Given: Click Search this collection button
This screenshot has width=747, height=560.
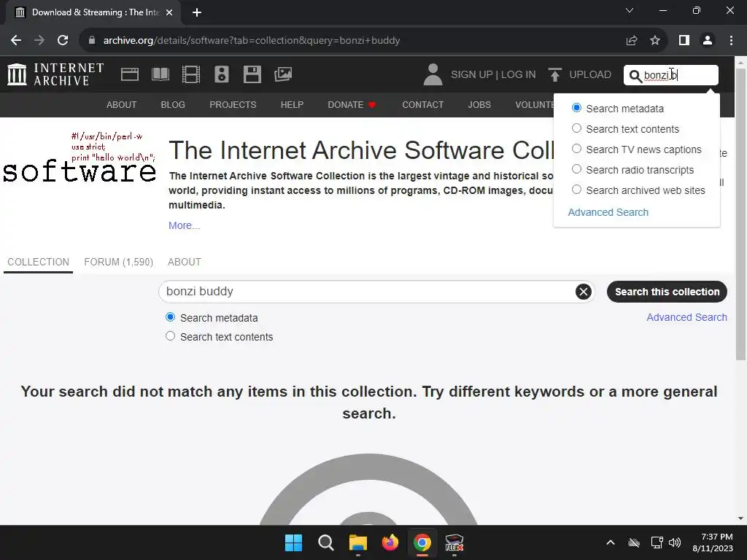Looking at the screenshot, I should (667, 292).
